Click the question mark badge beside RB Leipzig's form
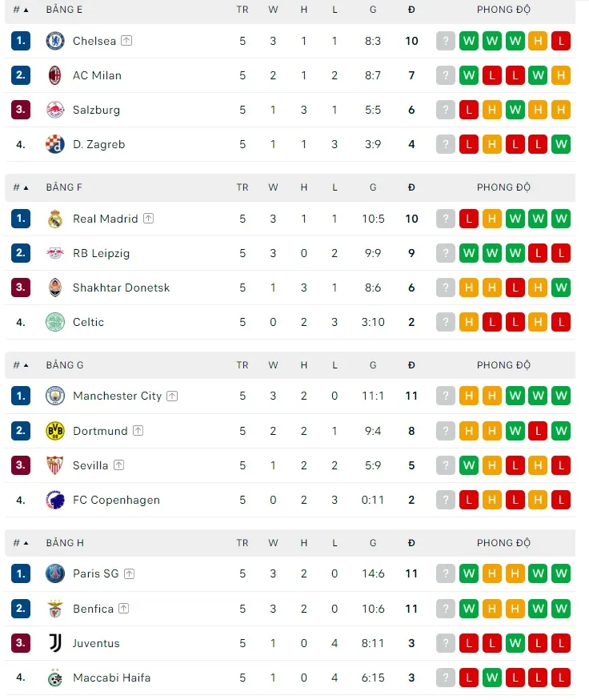589x700 pixels. (446, 252)
